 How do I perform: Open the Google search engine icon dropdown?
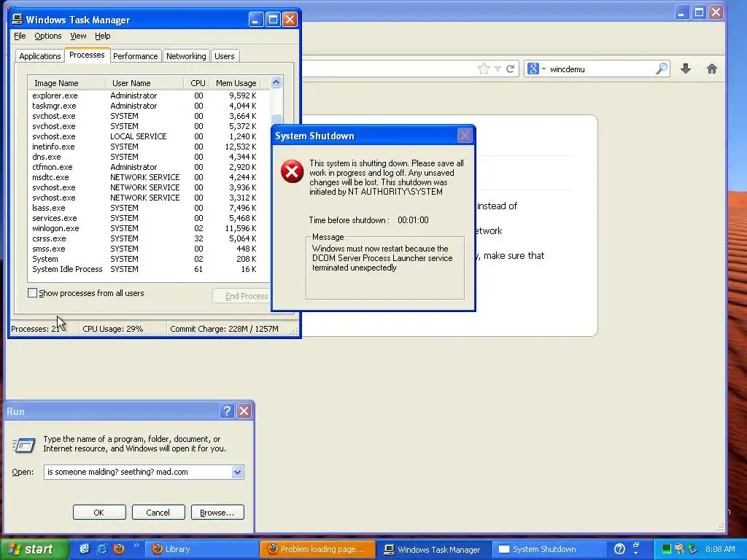(x=536, y=69)
